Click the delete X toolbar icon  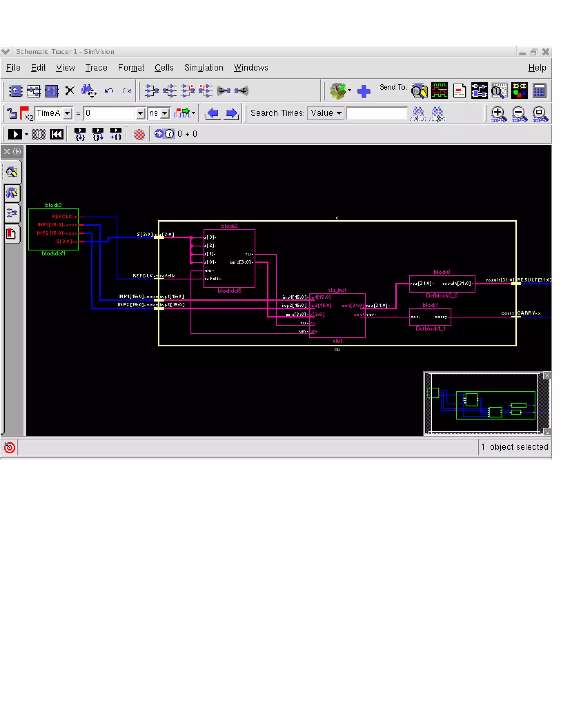[x=70, y=91]
